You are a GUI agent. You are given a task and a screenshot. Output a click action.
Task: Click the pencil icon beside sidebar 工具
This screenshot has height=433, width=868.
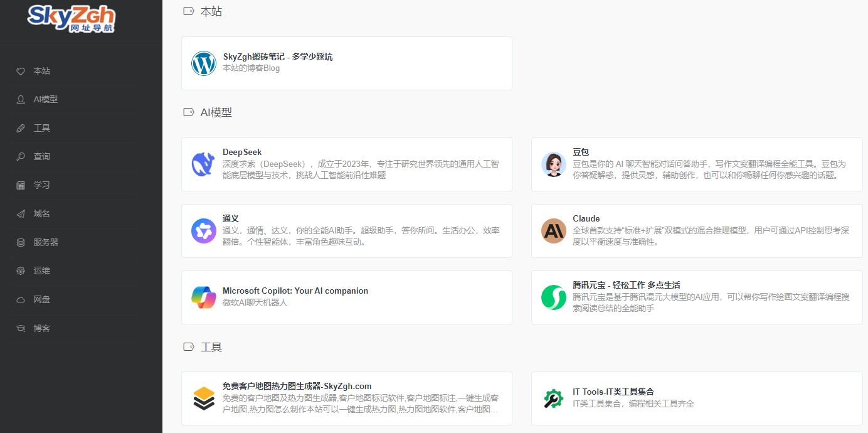21,128
